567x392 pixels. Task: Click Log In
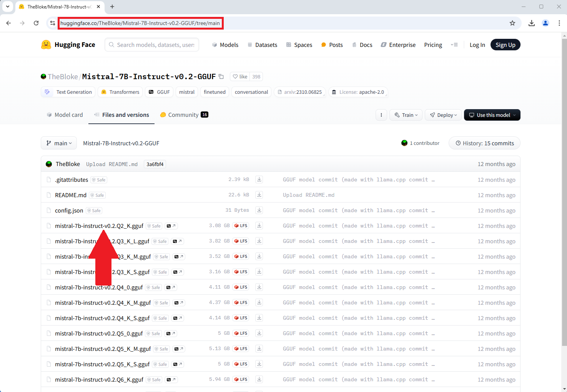pyautogui.click(x=477, y=45)
